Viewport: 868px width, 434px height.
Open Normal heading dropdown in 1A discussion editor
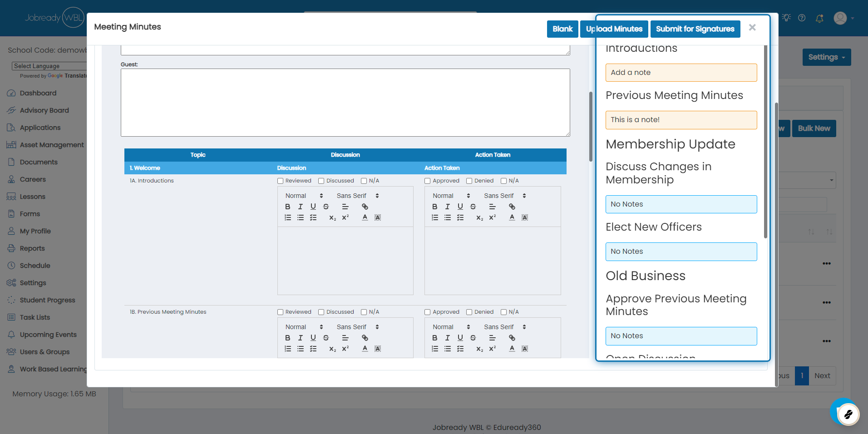point(304,196)
